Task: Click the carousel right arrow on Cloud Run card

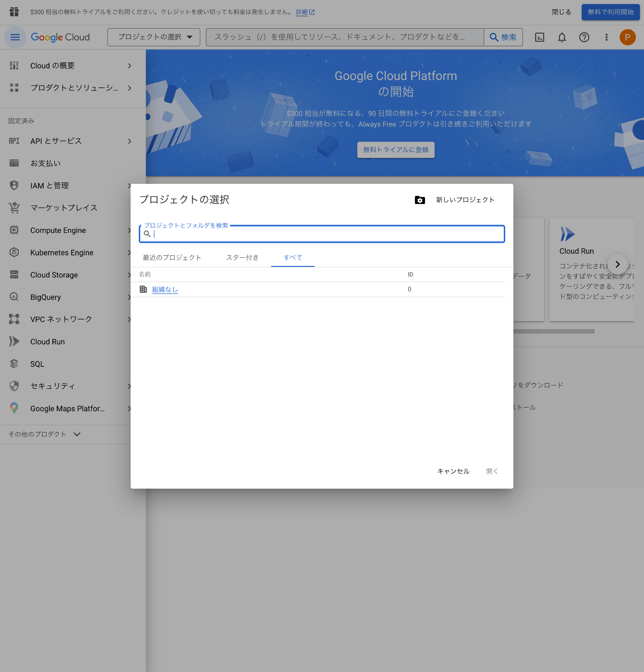Action: click(618, 264)
